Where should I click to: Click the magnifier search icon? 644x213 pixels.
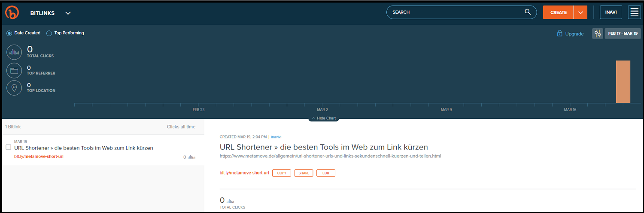coord(528,12)
